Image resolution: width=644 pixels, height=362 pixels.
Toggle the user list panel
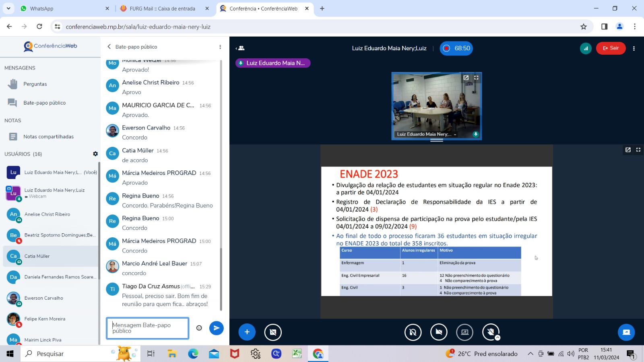point(240,48)
